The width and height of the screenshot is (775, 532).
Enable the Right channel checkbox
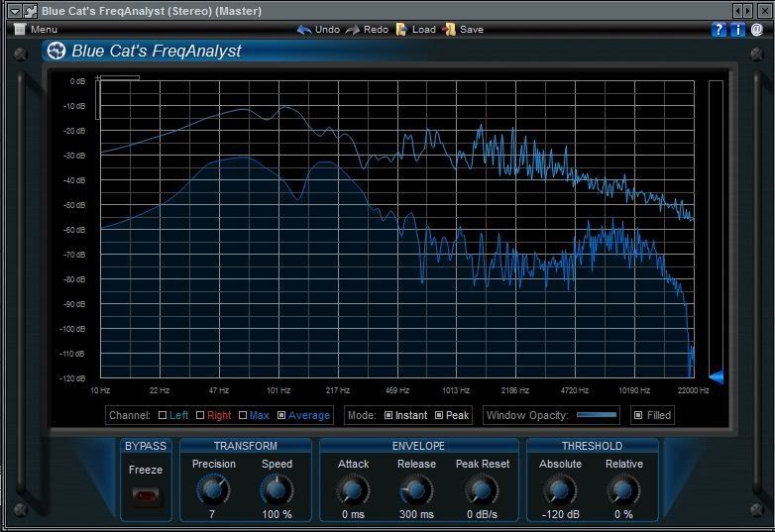coord(200,415)
